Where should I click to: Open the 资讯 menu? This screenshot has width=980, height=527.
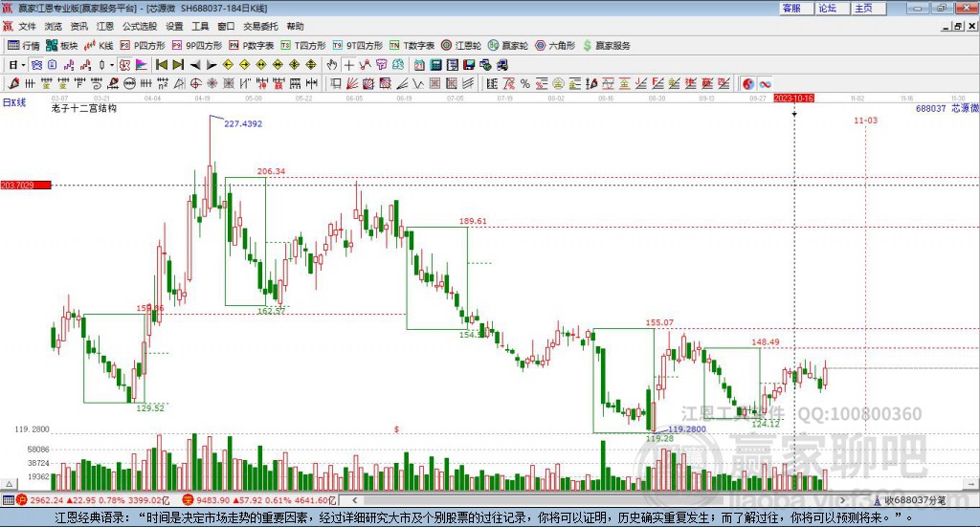(x=78, y=26)
